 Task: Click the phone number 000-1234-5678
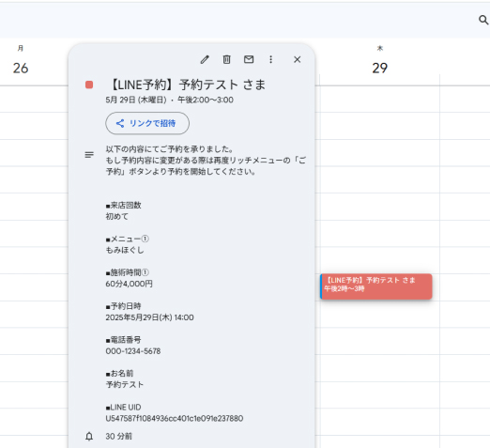tap(133, 351)
